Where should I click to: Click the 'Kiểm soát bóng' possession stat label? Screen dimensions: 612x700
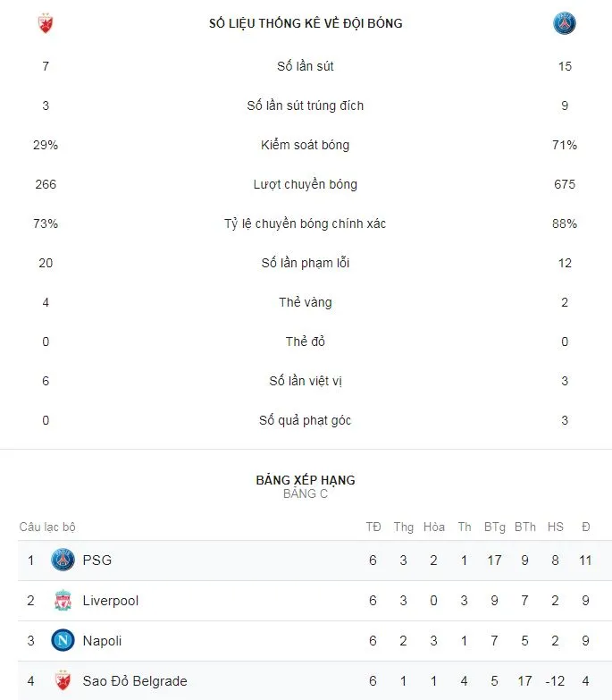(306, 145)
